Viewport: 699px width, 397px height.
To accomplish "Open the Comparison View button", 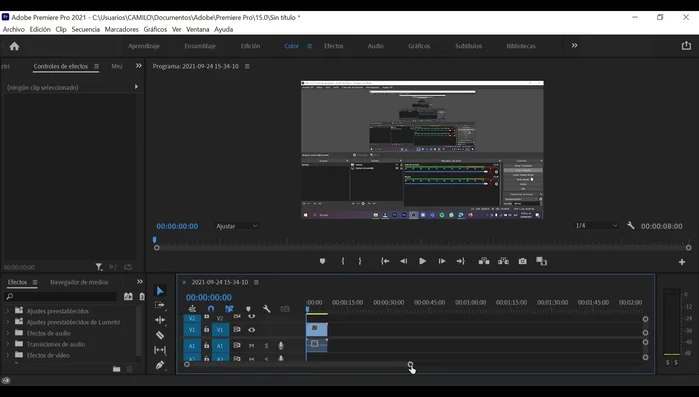I will click(541, 261).
